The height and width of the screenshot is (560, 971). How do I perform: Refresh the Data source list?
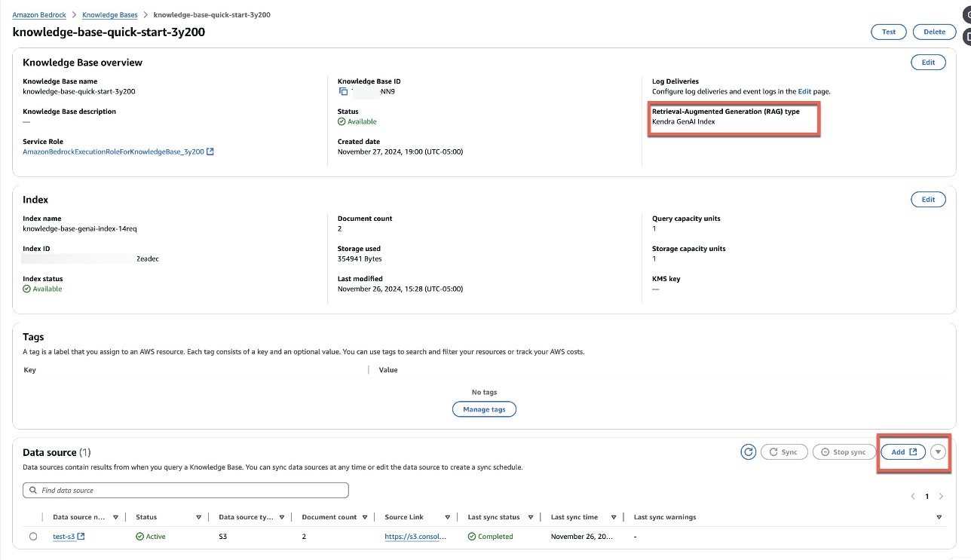[x=749, y=452]
